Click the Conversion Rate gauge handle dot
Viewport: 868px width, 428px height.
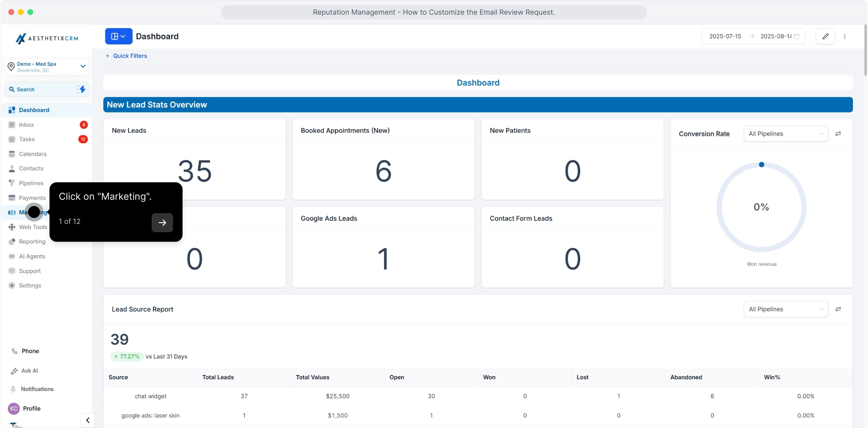pyautogui.click(x=761, y=164)
